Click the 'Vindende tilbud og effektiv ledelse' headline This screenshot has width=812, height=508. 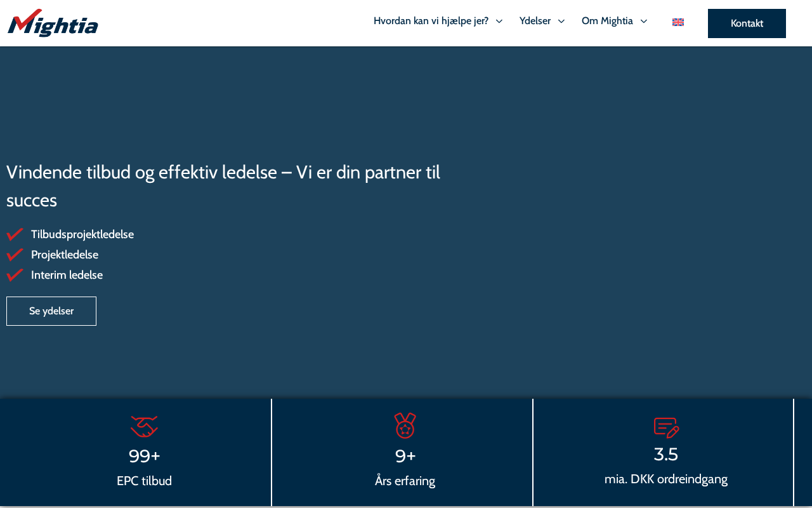(x=223, y=186)
